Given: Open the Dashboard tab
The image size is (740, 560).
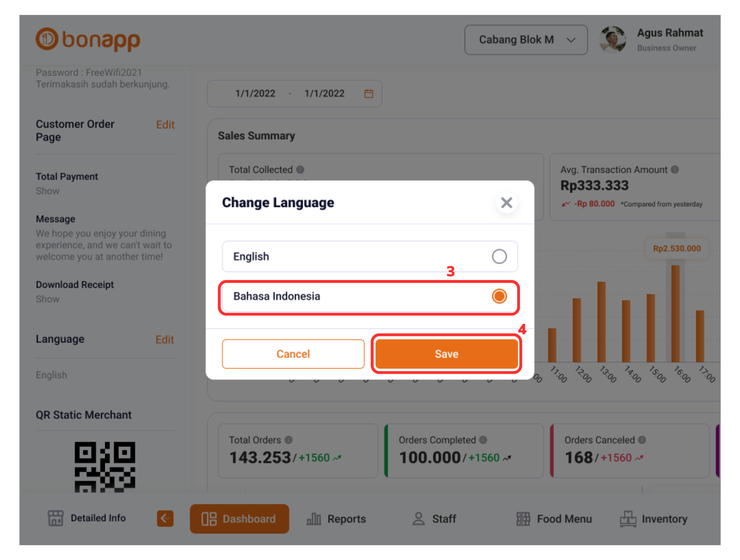Looking at the screenshot, I should coord(239,519).
